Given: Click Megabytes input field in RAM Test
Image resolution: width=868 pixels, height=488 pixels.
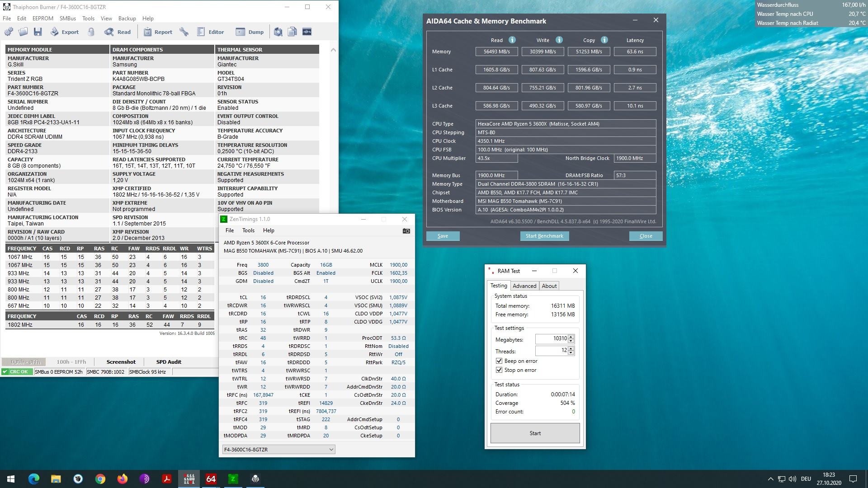Looking at the screenshot, I should pyautogui.click(x=552, y=338).
